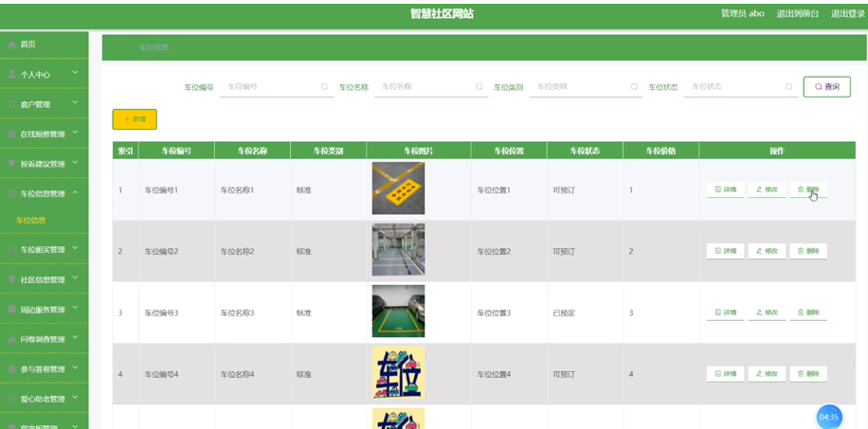Click the icon beside 爱心助老管理
Viewport: 868px width, 429px height.
tap(11, 399)
